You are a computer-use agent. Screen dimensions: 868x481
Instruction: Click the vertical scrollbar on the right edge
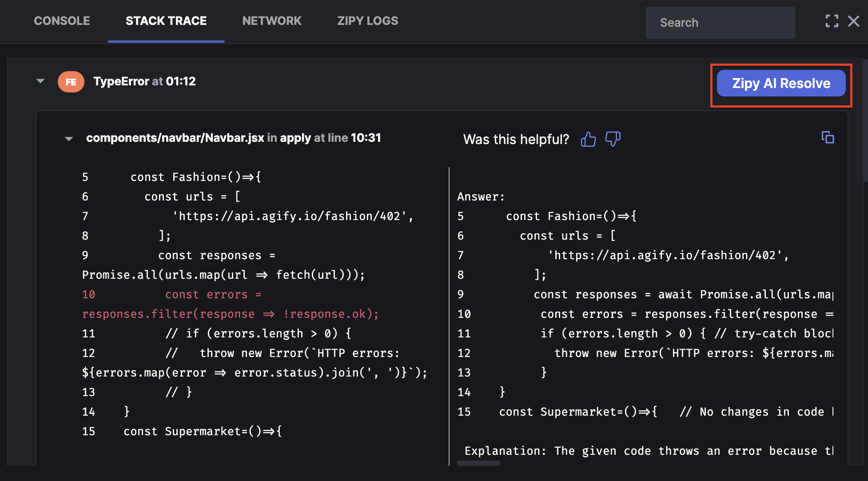(865, 120)
